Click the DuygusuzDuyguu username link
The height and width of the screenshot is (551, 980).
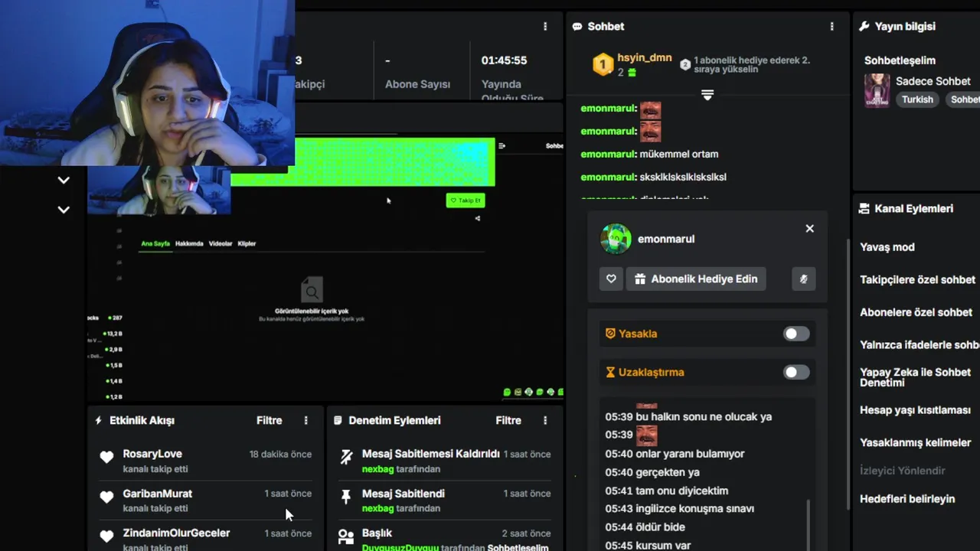[400, 548]
